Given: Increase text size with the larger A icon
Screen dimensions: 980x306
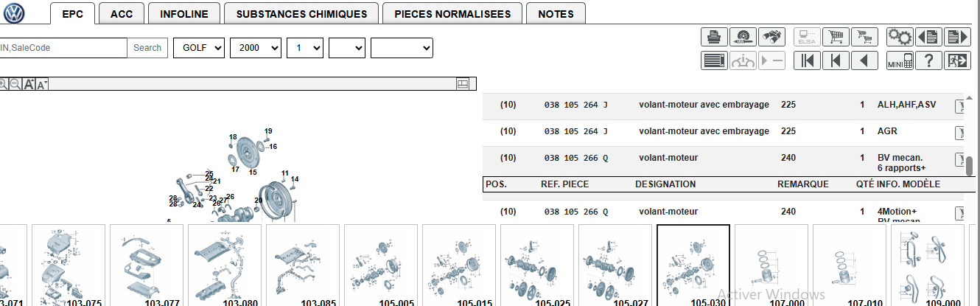Looking at the screenshot, I should click(x=29, y=84).
